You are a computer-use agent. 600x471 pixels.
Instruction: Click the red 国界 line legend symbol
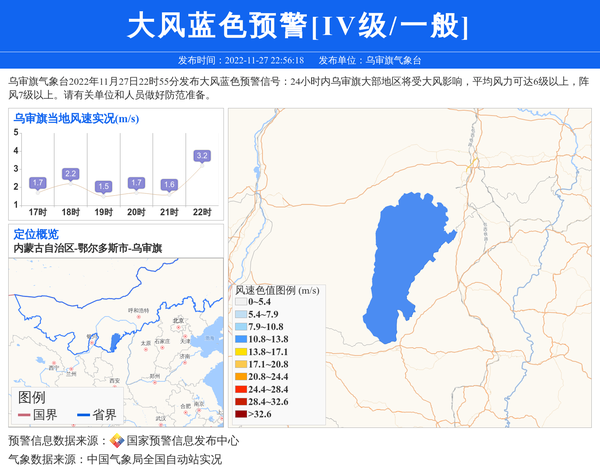(24, 415)
